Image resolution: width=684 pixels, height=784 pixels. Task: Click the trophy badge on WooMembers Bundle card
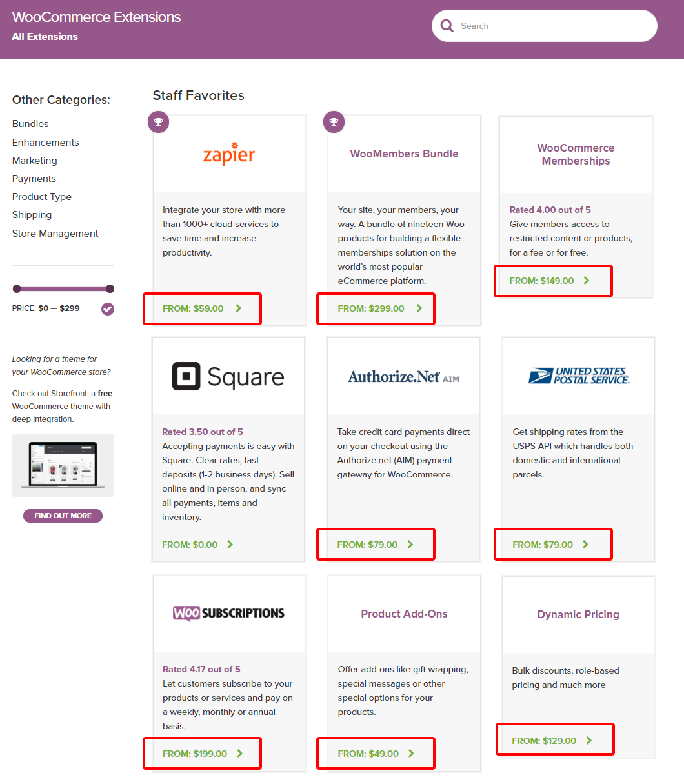[x=334, y=121]
